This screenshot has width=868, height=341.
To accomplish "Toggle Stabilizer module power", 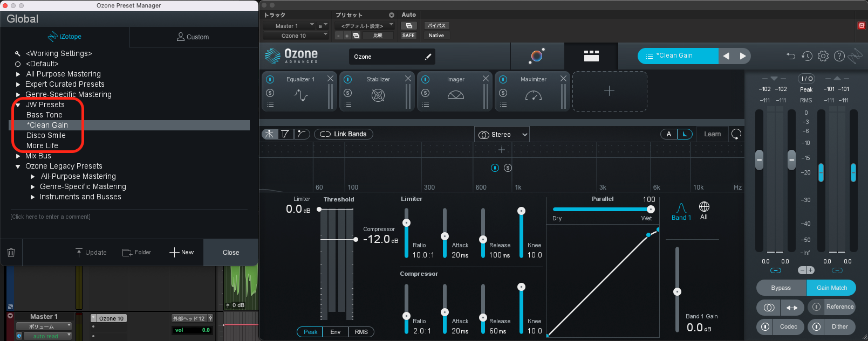I will point(348,80).
